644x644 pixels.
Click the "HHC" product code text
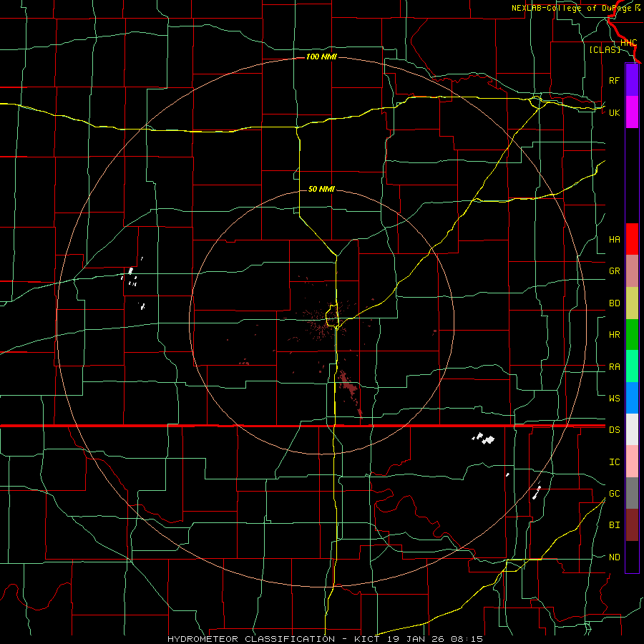click(628, 43)
